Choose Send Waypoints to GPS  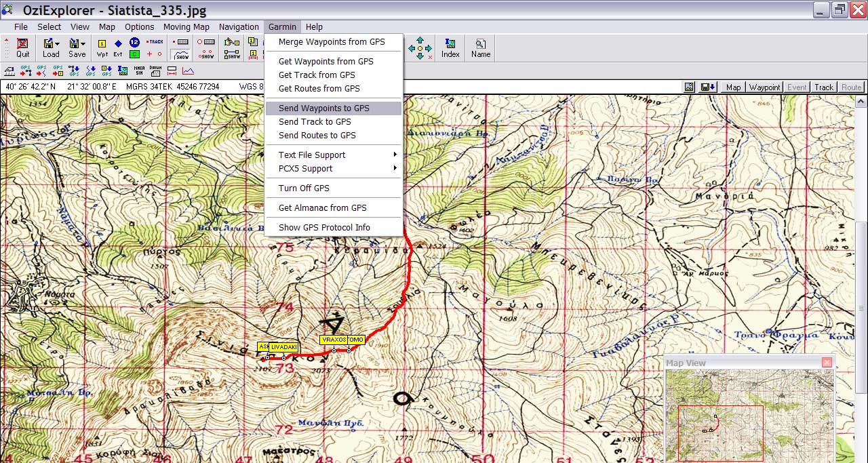[323, 108]
